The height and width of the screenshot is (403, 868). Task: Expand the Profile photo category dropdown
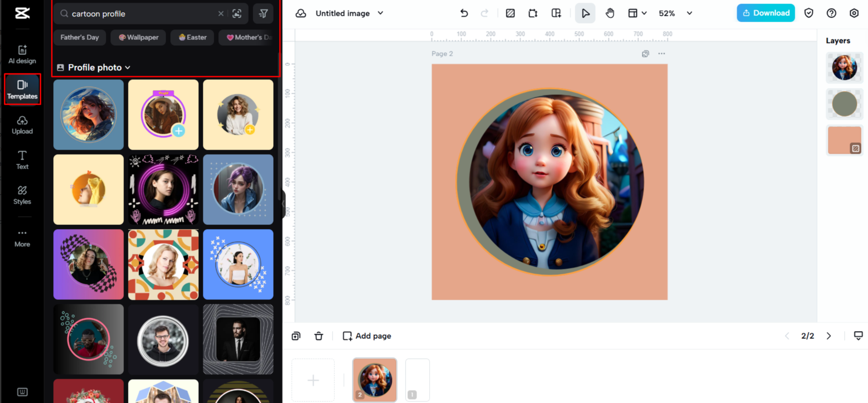tap(94, 68)
